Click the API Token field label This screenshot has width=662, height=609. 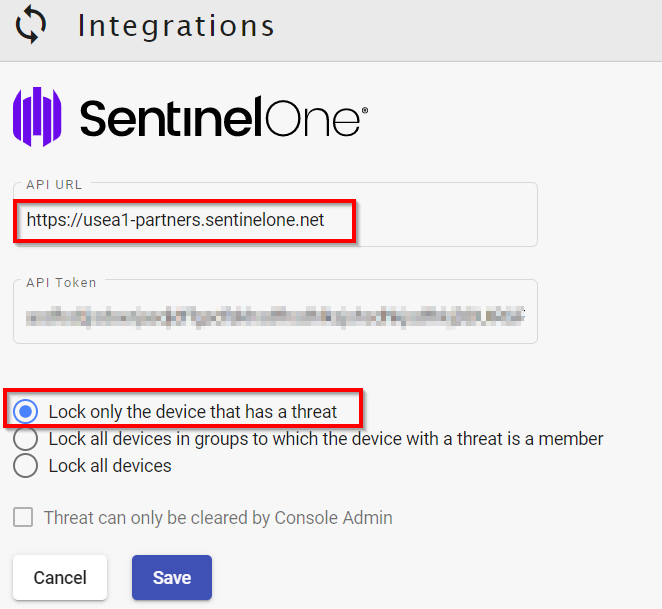click(62, 282)
